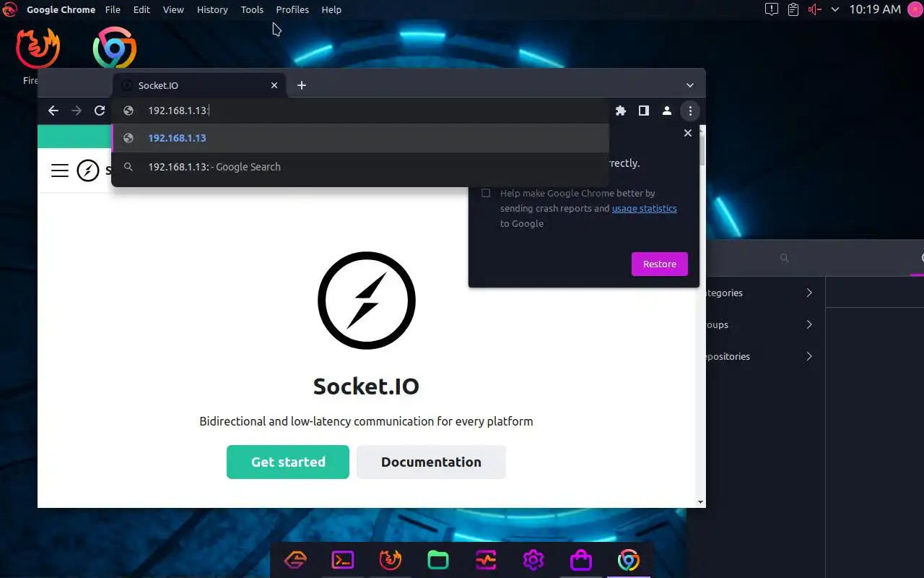
Task: Launch Firefox from the dock
Action: tap(391, 560)
